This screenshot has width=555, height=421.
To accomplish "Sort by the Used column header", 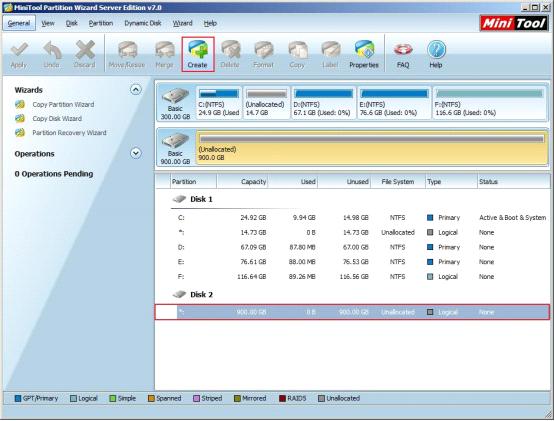I will [293, 182].
